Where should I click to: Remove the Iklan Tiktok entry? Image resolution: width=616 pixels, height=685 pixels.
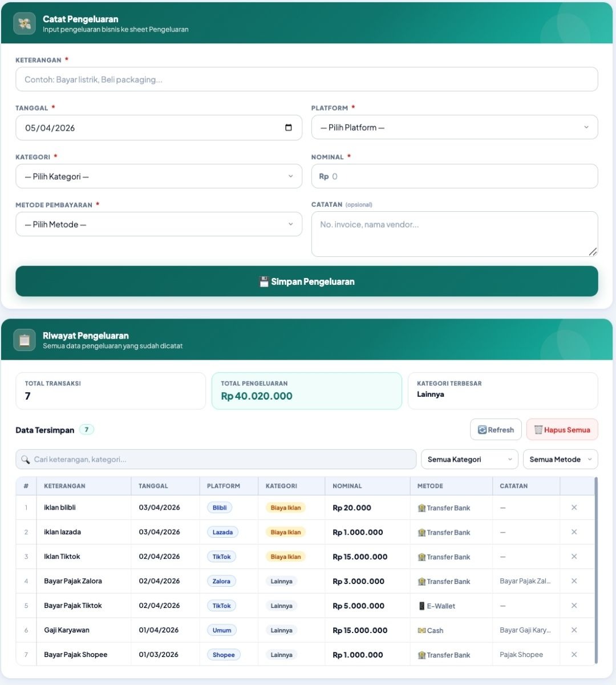tap(574, 557)
